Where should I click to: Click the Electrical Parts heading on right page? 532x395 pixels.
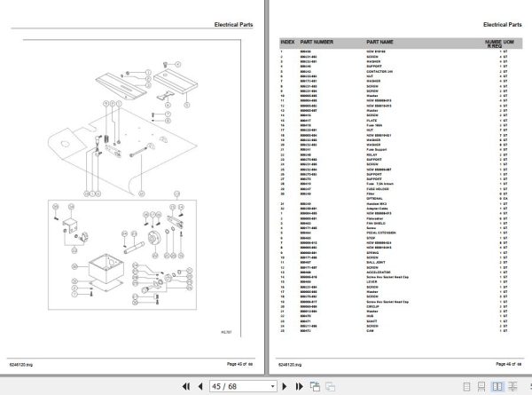tap(502, 25)
